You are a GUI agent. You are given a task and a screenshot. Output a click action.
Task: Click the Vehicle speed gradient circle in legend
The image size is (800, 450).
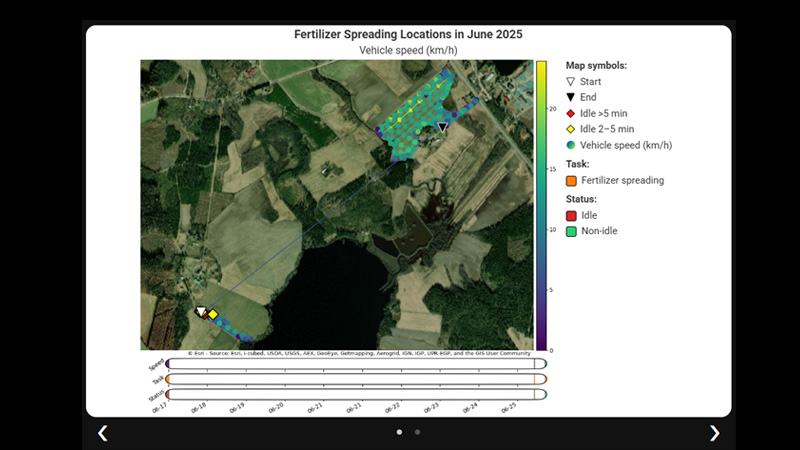(571, 145)
